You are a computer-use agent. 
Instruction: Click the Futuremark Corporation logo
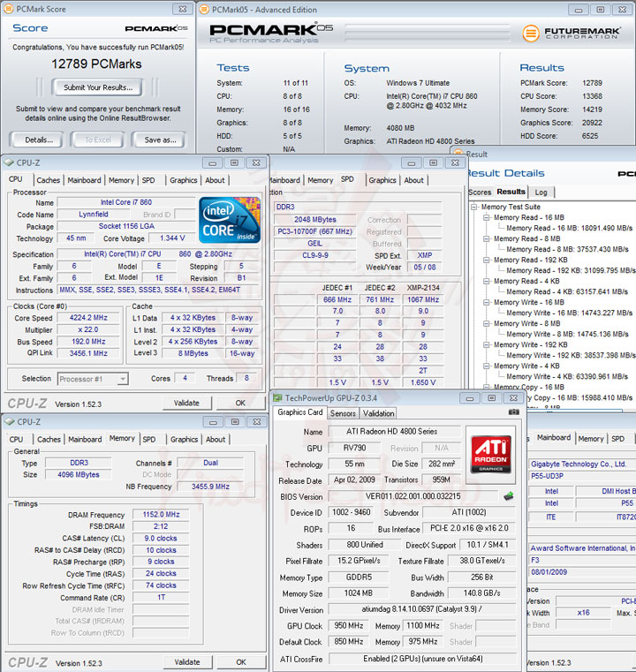pyautogui.click(x=572, y=33)
